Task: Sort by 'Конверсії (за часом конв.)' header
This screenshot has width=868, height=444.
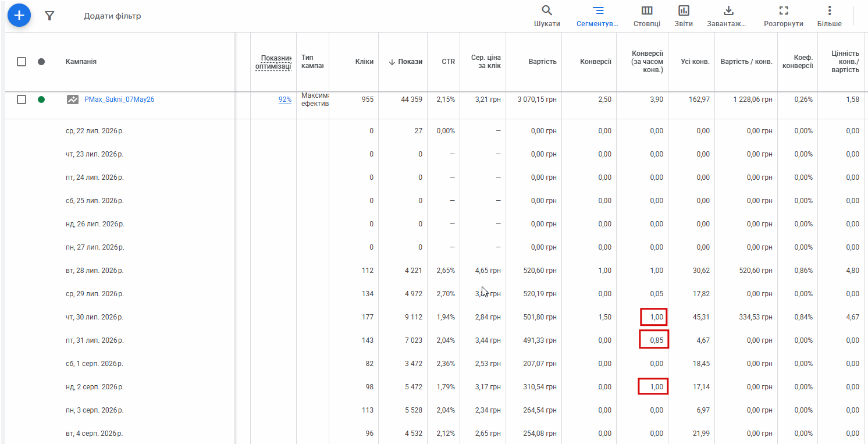Action: coord(648,62)
